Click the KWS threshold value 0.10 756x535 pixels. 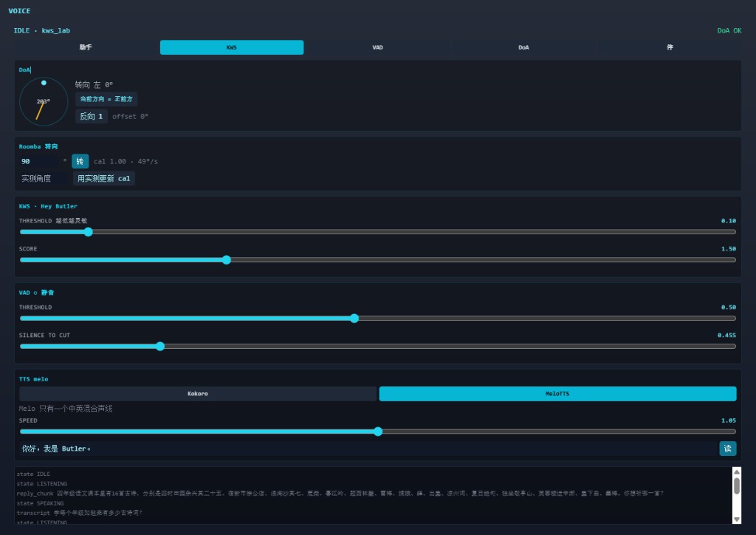(x=729, y=221)
